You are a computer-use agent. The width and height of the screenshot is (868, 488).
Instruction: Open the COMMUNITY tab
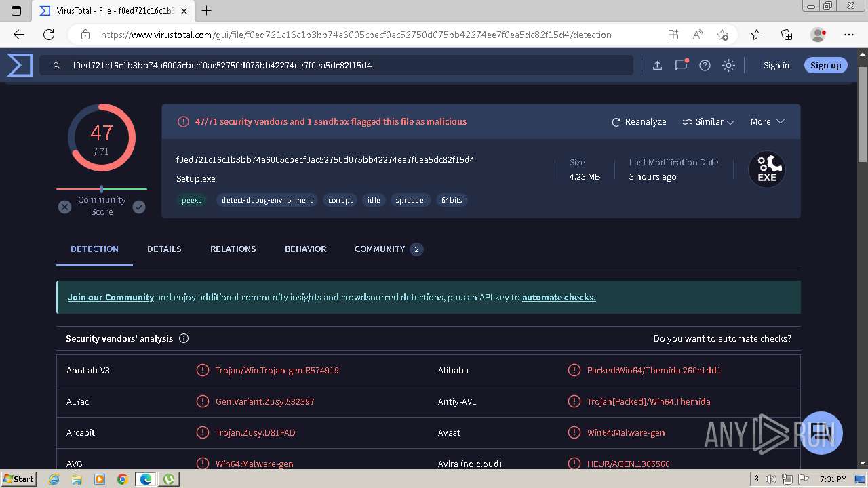click(389, 249)
